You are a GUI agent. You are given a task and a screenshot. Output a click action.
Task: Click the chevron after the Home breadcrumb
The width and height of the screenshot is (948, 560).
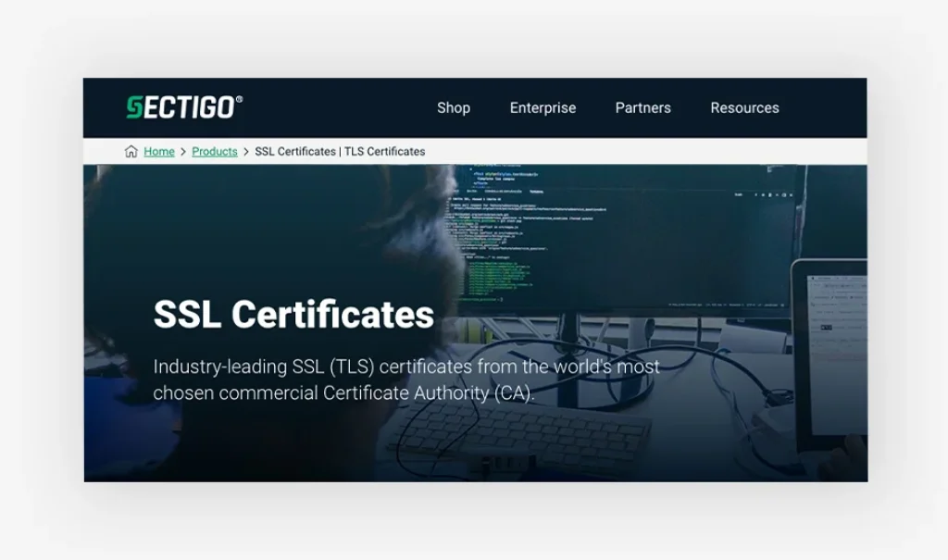point(183,152)
